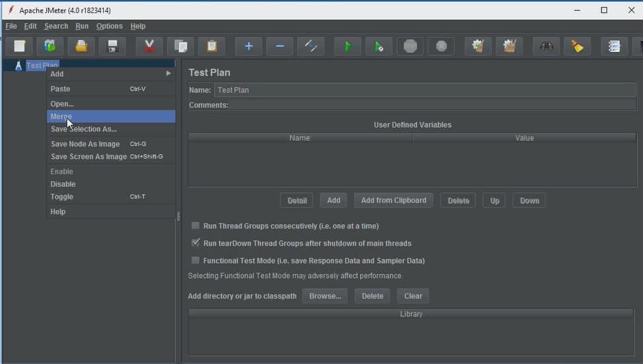Click the Add variable button

pyautogui.click(x=333, y=200)
